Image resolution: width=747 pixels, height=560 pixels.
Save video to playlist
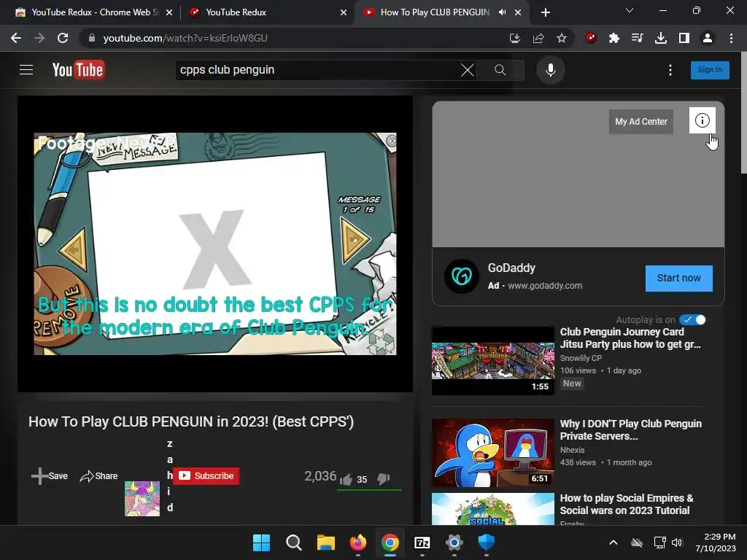pyautogui.click(x=50, y=476)
